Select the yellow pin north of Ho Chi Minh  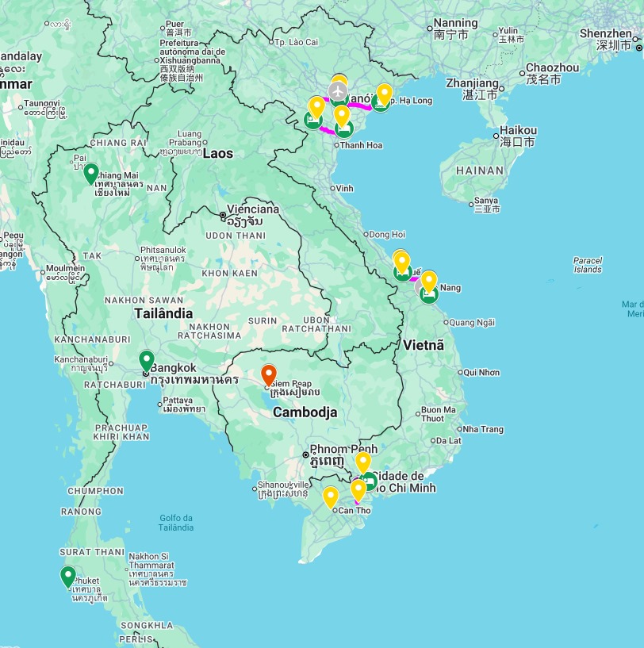[363, 462]
